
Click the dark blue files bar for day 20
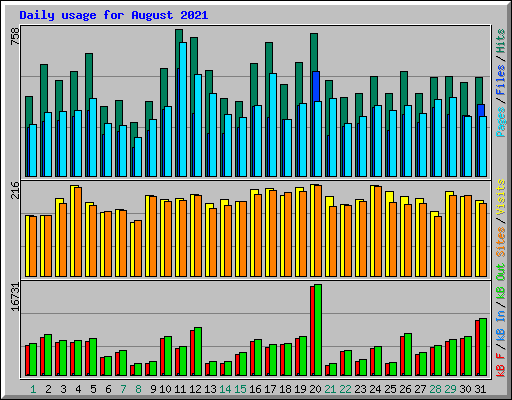[x=316, y=86]
